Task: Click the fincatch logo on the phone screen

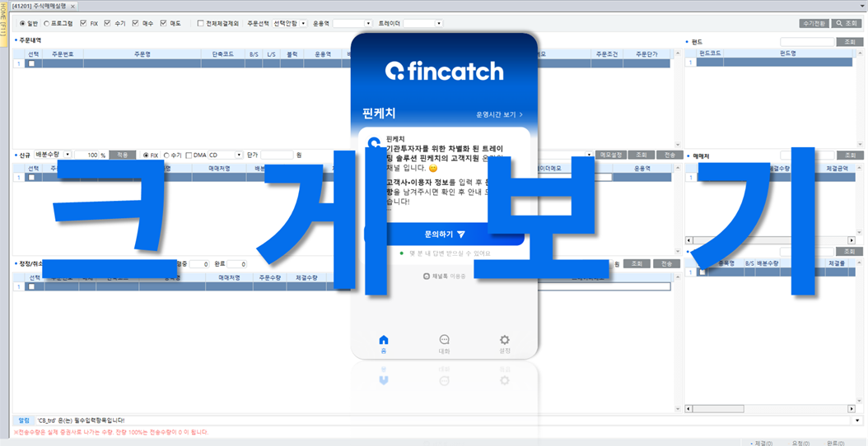Action: (x=444, y=71)
